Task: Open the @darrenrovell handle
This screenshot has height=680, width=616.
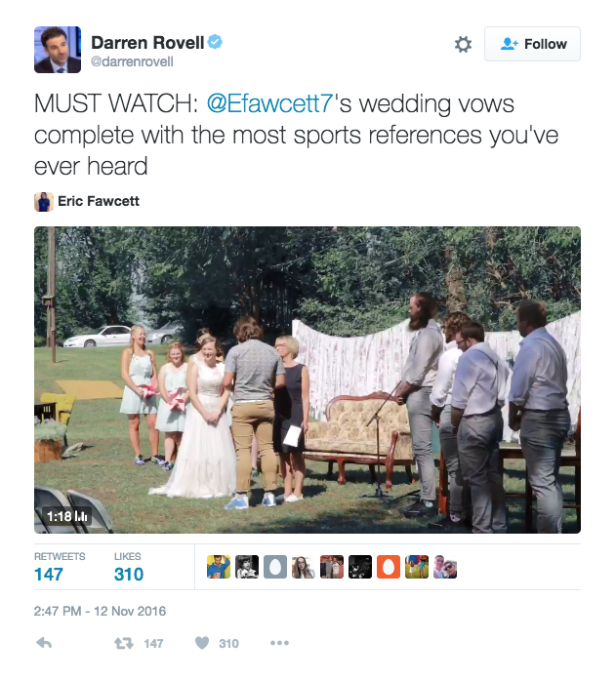Action: [x=132, y=61]
